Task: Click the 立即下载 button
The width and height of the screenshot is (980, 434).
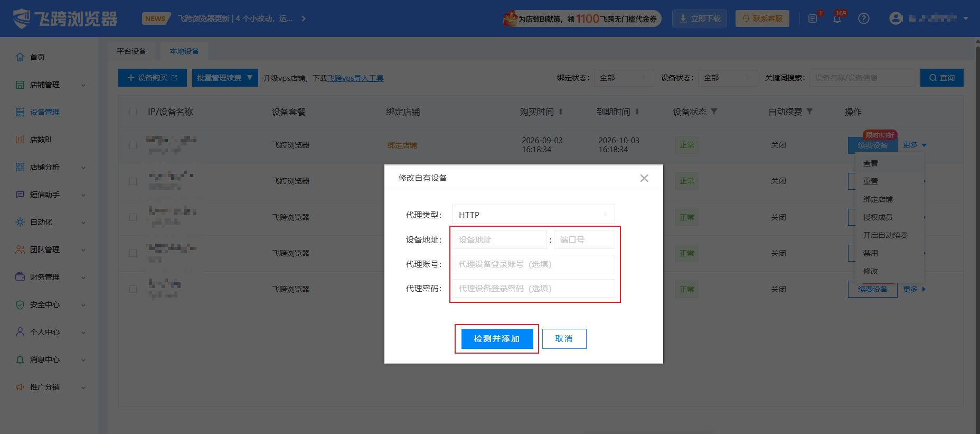Action: coord(700,19)
